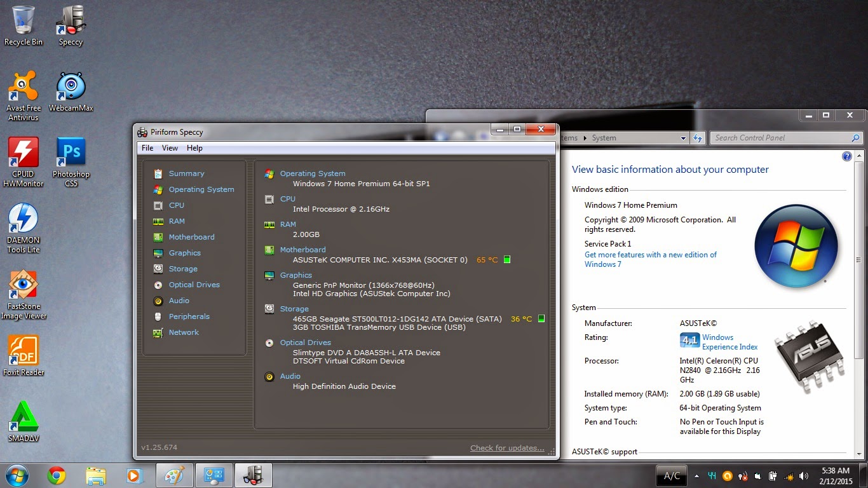This screenshot has width=868, height=488.
Task: Open Motherboard in the Speccy sidebar
Action: coord(191,237)
